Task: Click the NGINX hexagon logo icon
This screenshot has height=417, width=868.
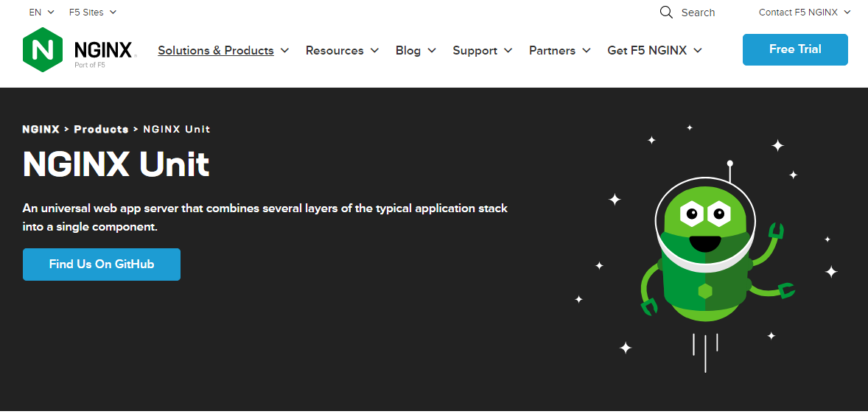Action: [43, 49]
